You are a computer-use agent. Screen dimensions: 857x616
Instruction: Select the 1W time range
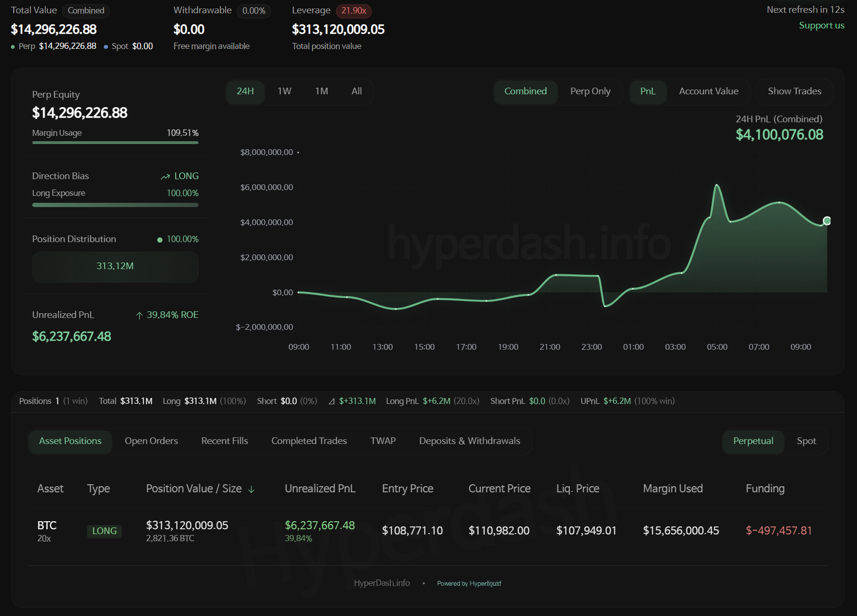[x=284, y=91]
